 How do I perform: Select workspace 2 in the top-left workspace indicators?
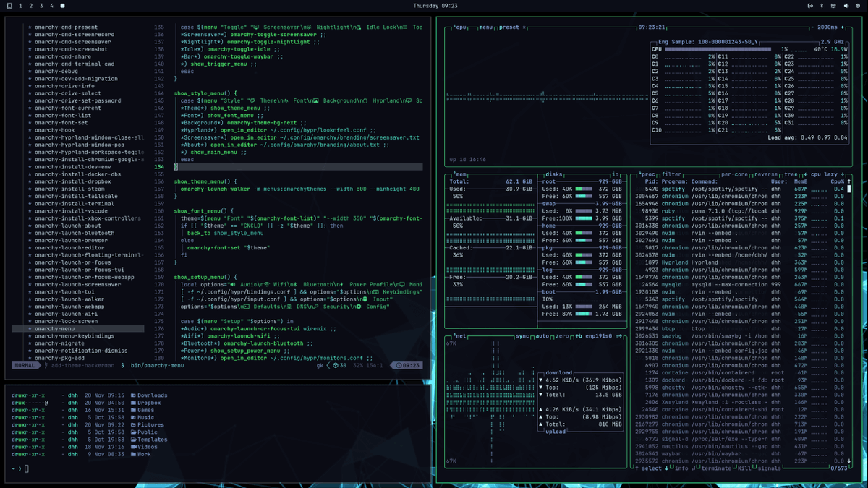31,6
